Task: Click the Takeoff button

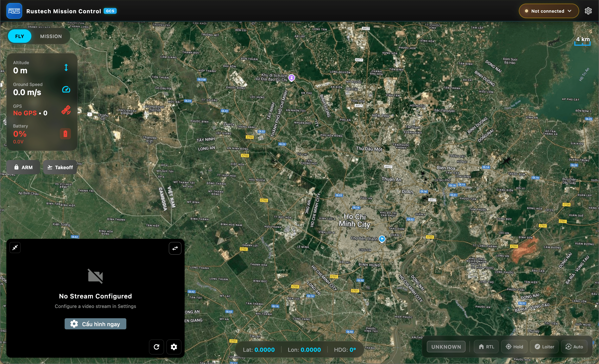Action: 60,167
